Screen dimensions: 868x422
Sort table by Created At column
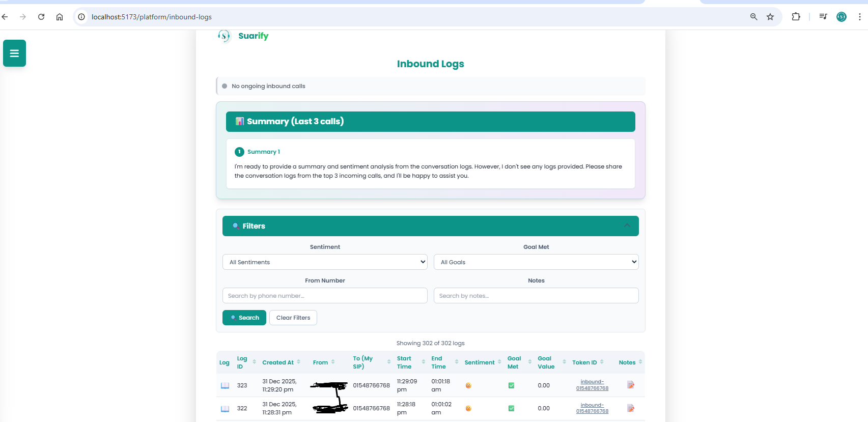pos(281,362)
